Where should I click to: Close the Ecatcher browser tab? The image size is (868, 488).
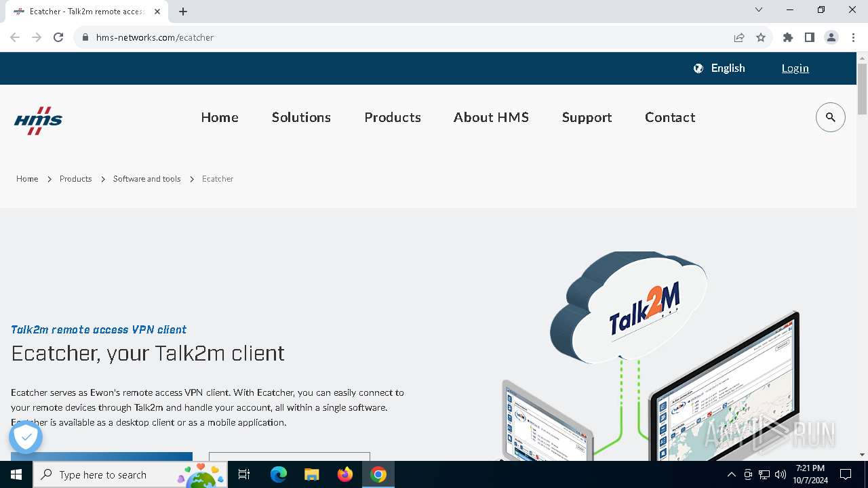[x=157, y=11]
